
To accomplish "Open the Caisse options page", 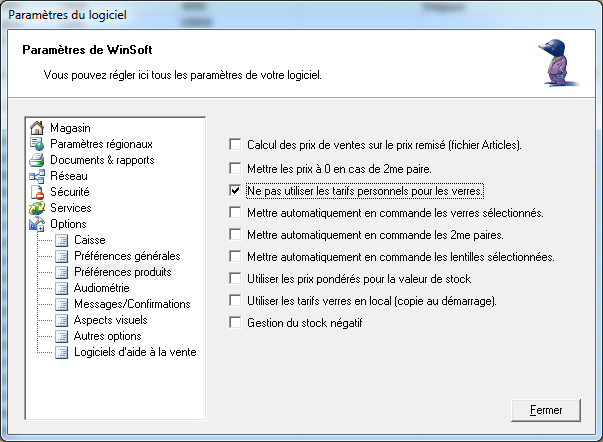I will point(89,240).
